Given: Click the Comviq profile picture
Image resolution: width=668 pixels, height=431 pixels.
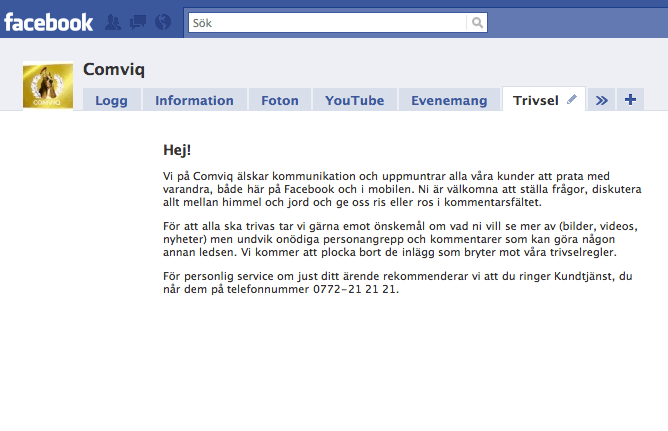Looking at the screenshot, I should tap(48, 86).
